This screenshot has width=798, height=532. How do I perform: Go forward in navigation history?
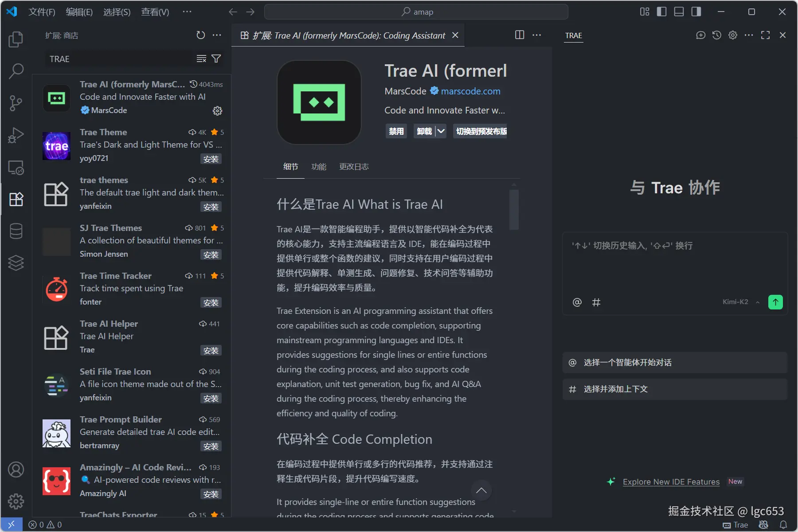point(250,12)
